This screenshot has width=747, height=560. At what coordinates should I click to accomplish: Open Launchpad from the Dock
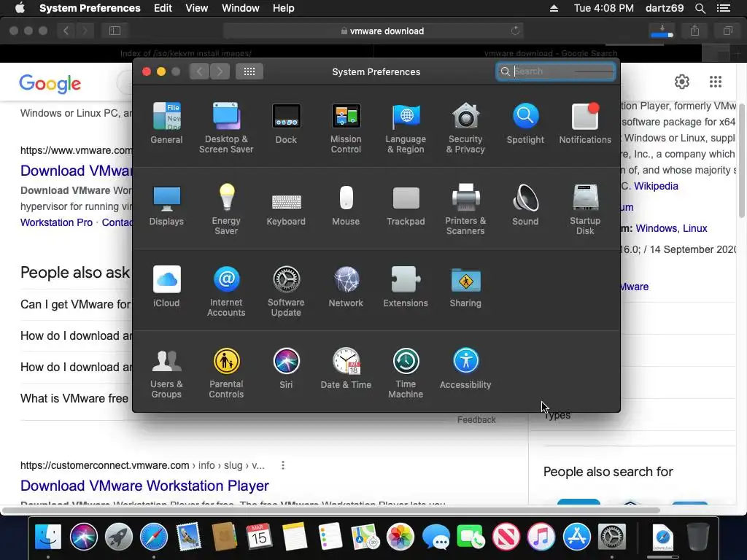click(x=118, y=537)
